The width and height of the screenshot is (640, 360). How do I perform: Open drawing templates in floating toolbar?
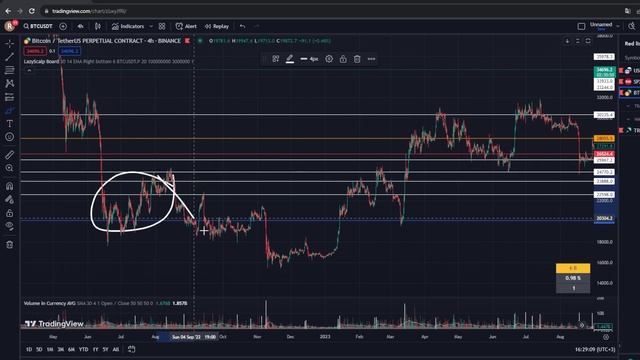pyautogui.click(x=276, y=59)
